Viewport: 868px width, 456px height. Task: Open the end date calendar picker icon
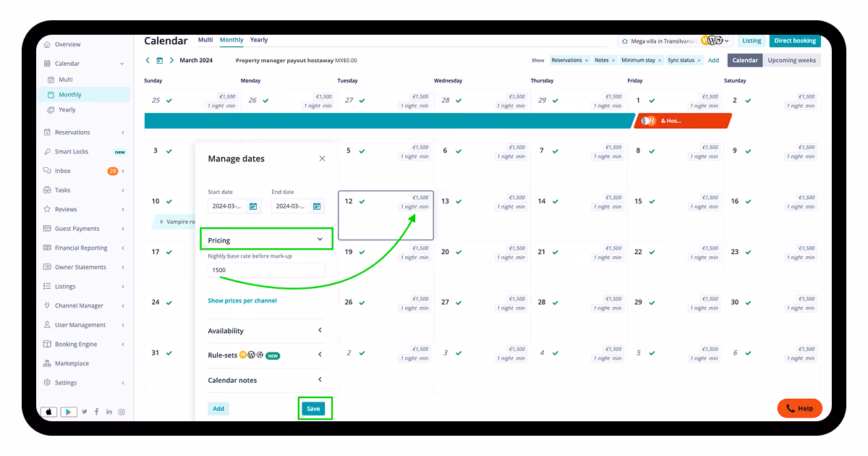click(x=317, y=206)
